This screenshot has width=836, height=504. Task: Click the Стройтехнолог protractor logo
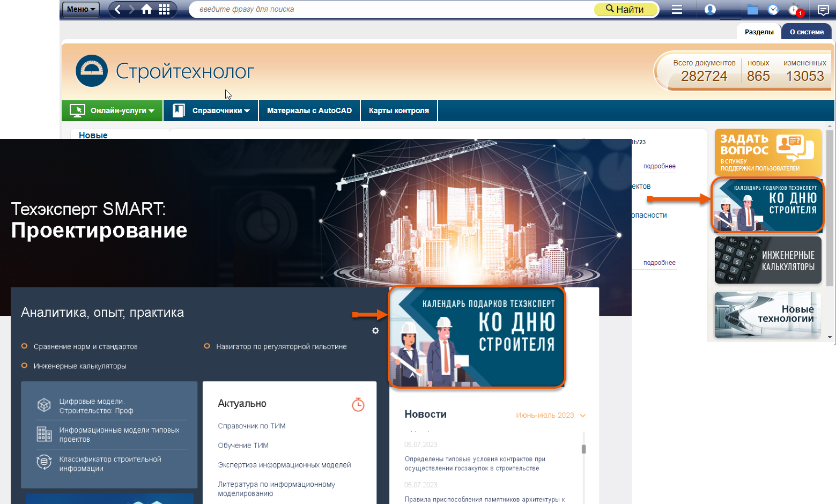tap(92, 71)
